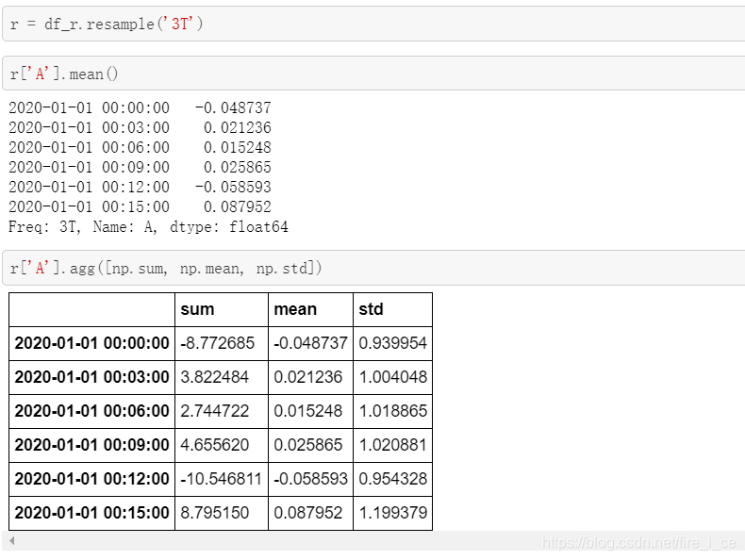This screenshot has width=745, height=560.
Task: Click plain-text output line 2020-01-01 00:15:00 0.087952
Action: 140,207
